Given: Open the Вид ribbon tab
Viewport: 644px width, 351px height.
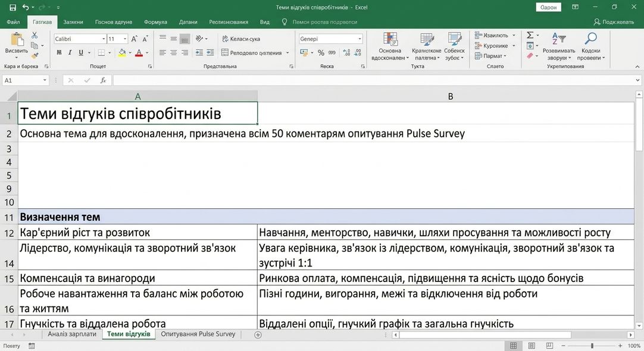Looking at the screenshot, I should point(264,22).
